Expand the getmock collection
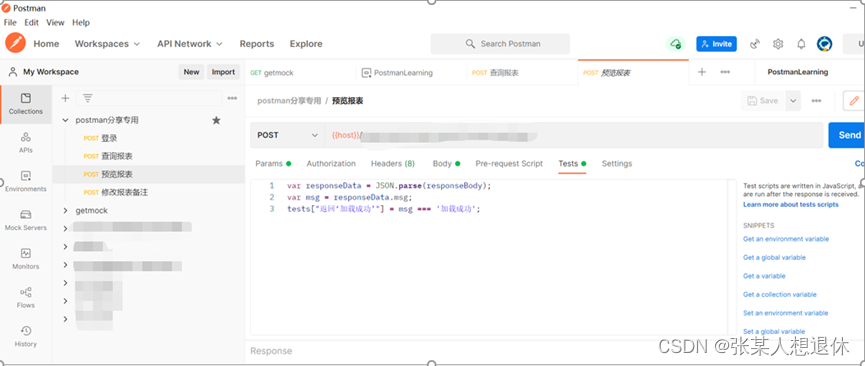The height and width of the screenshot is (366, 865). tap(66, 210)
